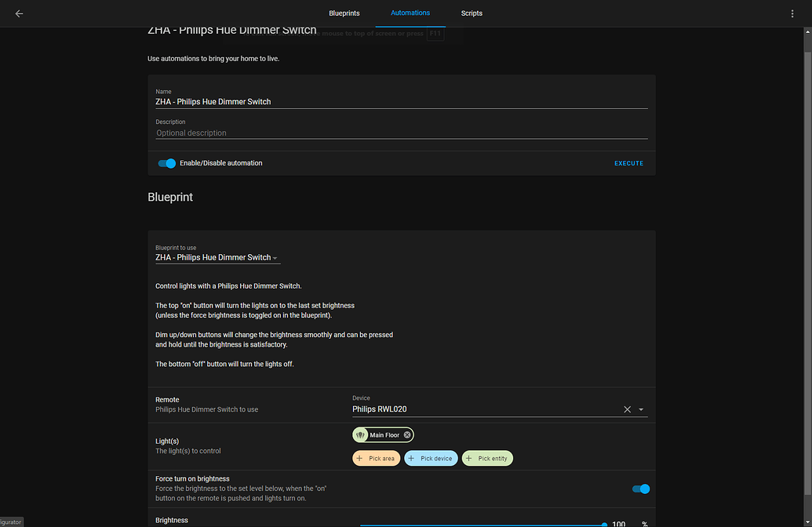Click the Main Floor area chip label

pyautogui.click(x=384, y=434)
